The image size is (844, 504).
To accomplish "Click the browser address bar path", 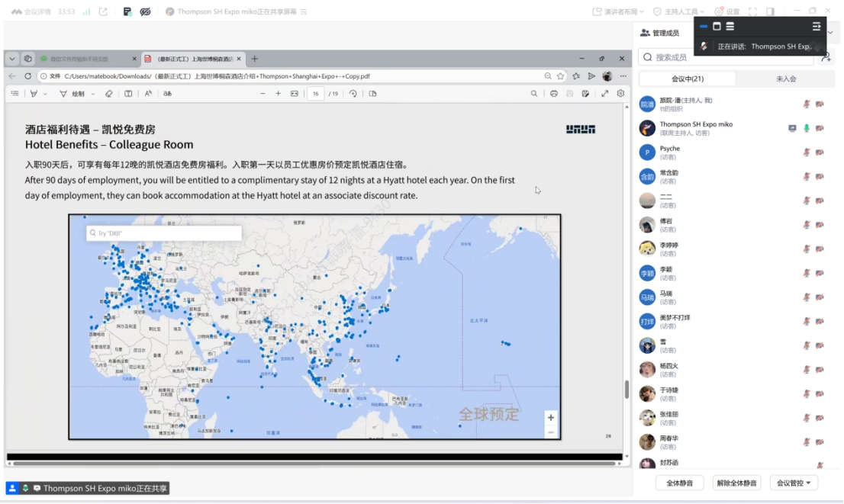I will (x=217, y=76).
